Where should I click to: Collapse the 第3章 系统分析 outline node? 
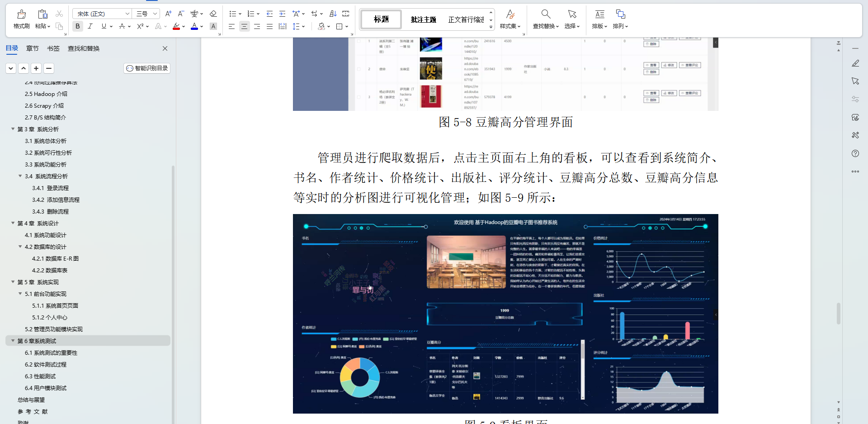point(13,129)
